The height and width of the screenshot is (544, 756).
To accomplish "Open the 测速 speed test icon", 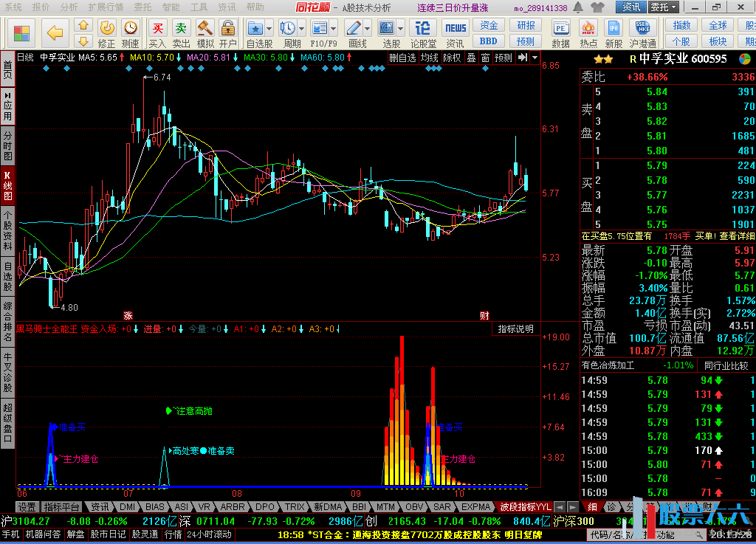I will [x=130, y=32].
